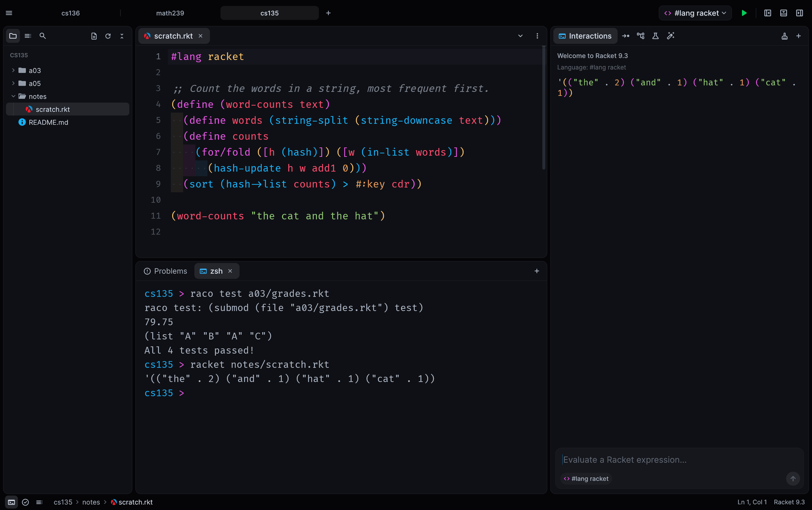This screenshot has width=812, height=510.
Task: Open the editor more options menu
Action: click(537, 36)
